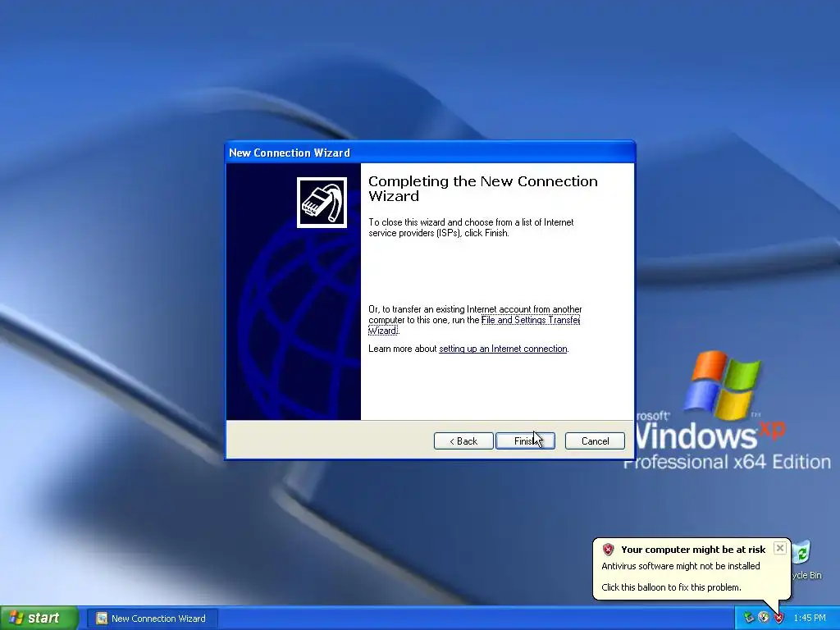This screenshot has height=630, width=840.
Task: Click the network plug wizard icon
Action: (322, 203)
